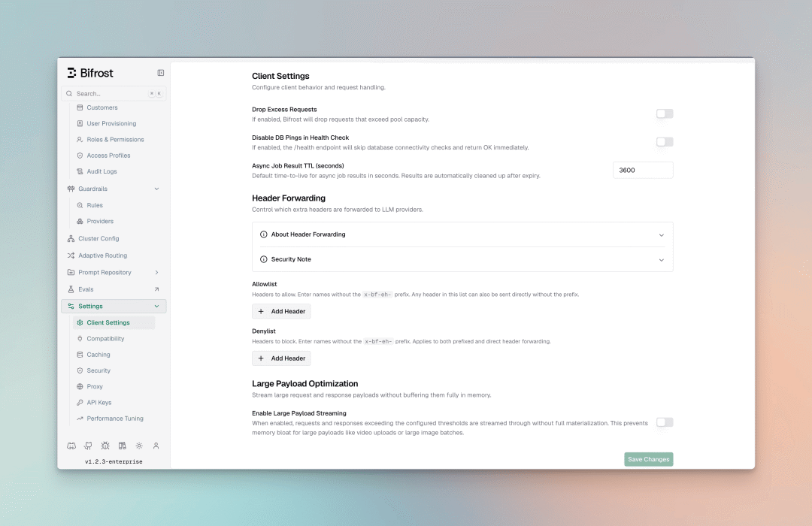Click the Async Job Result TTL field
812x526 pixels.
tap(643, 171)
